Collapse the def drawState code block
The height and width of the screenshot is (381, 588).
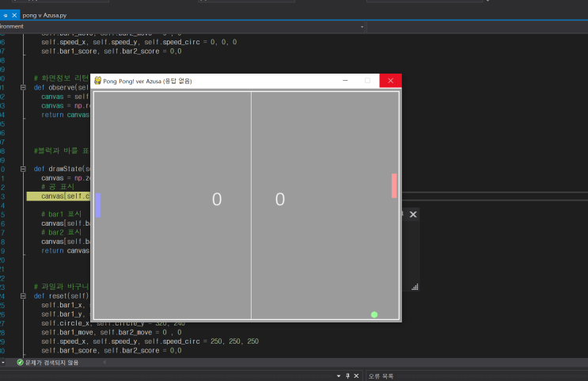(x=23, y=169)
